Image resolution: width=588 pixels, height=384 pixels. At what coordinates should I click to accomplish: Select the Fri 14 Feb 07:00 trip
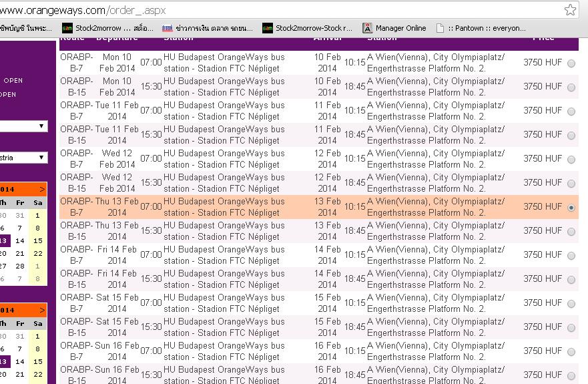click(x=571, y=256)
